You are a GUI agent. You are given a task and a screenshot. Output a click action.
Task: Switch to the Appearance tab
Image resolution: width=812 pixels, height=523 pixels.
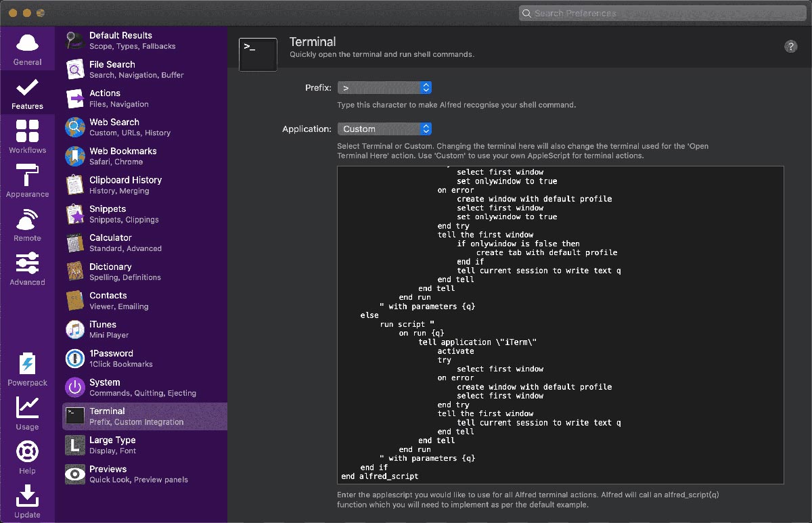27,178
